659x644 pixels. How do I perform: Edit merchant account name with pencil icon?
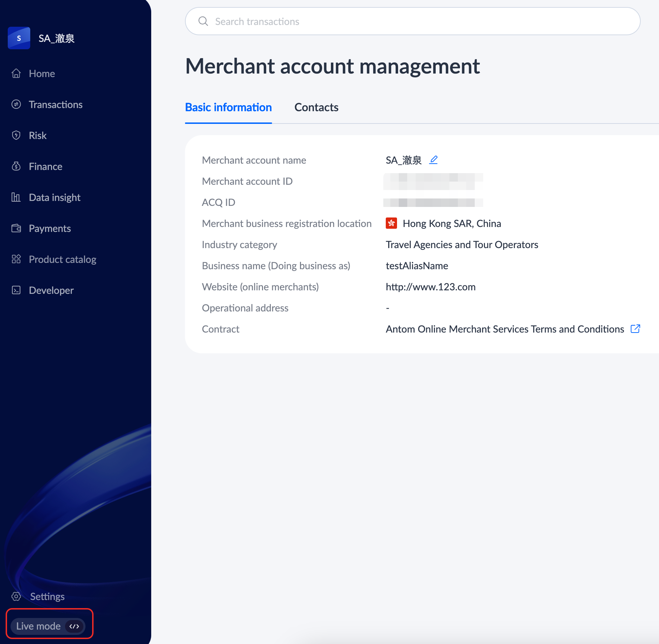click(434, 160)
